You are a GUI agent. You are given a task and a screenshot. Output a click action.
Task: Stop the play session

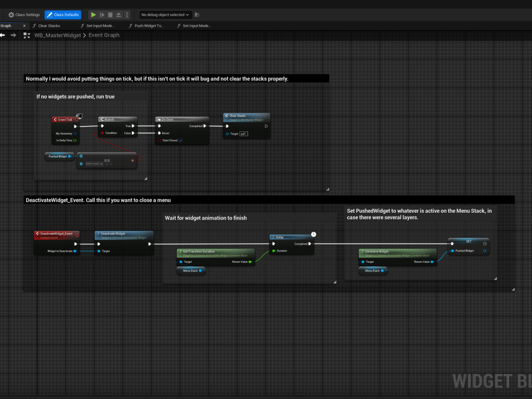pos(110,14)
